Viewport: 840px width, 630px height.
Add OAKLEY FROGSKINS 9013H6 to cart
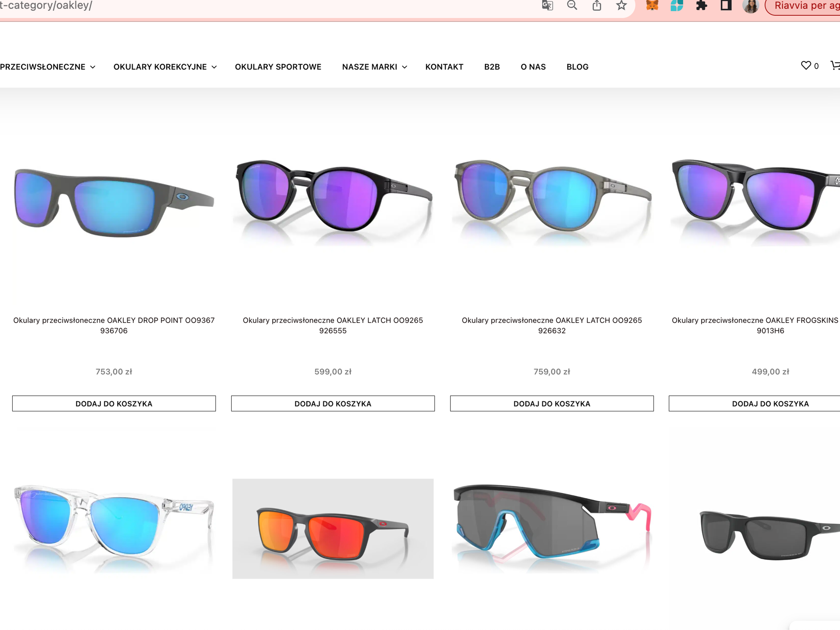point(755,404)
